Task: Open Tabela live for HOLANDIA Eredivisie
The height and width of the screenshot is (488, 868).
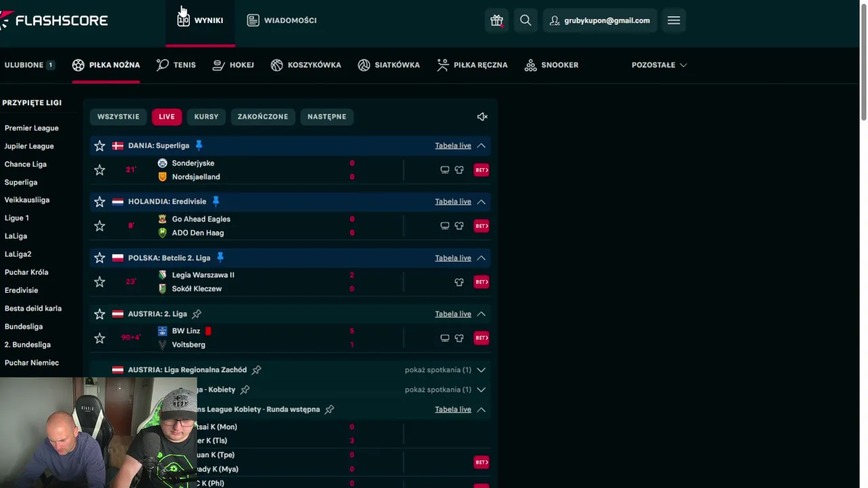Action: click(x=453, y=201)
